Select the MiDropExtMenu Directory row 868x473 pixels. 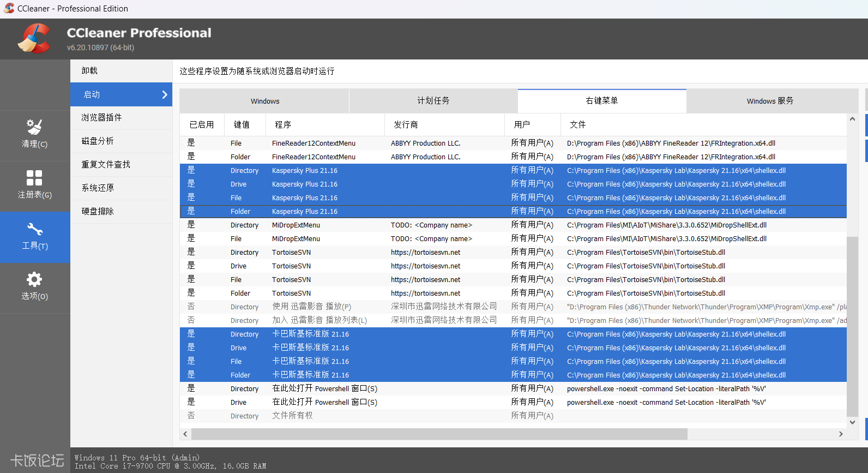(x=513, y=225)
